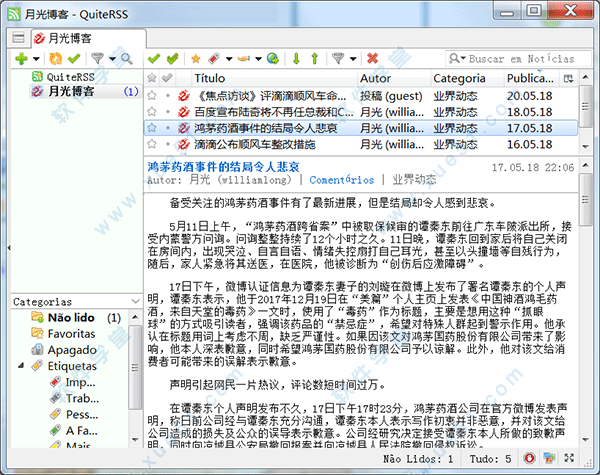600x475 pixels.
Task: Sort news list by Publica... column
Action: [530, 78]
